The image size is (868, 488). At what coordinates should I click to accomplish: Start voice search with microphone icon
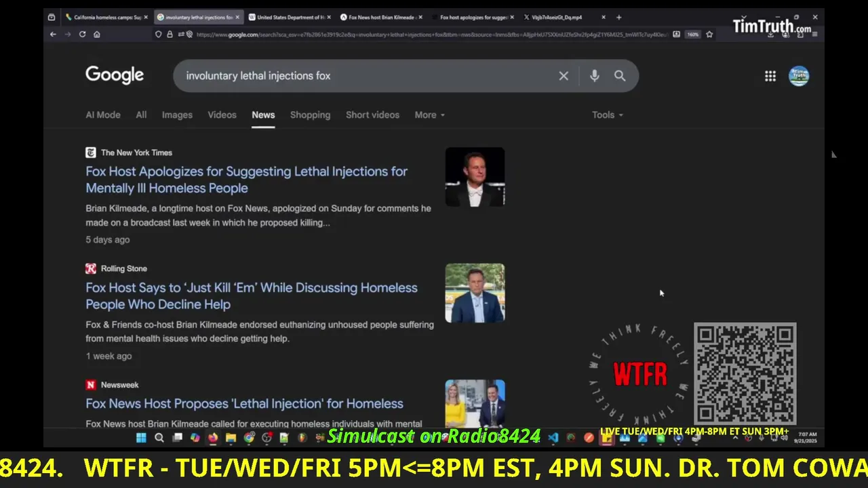pos(594,76)
